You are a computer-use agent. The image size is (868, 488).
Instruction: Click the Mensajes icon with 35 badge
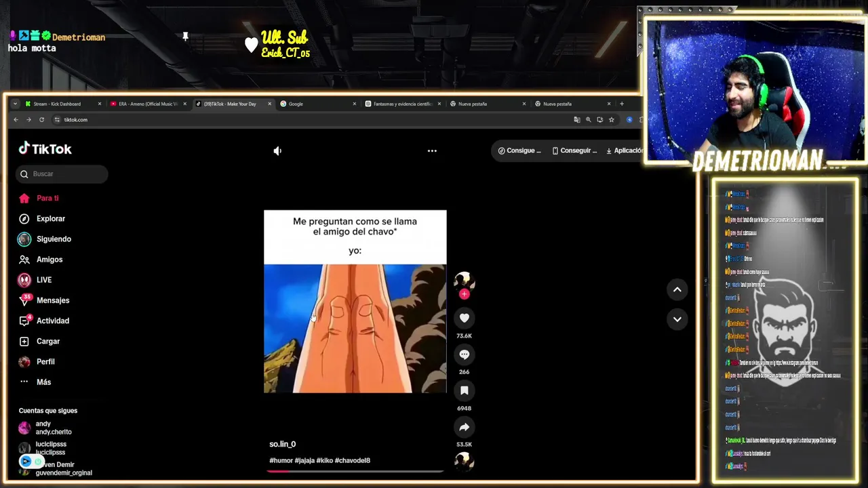click(25, 300)
